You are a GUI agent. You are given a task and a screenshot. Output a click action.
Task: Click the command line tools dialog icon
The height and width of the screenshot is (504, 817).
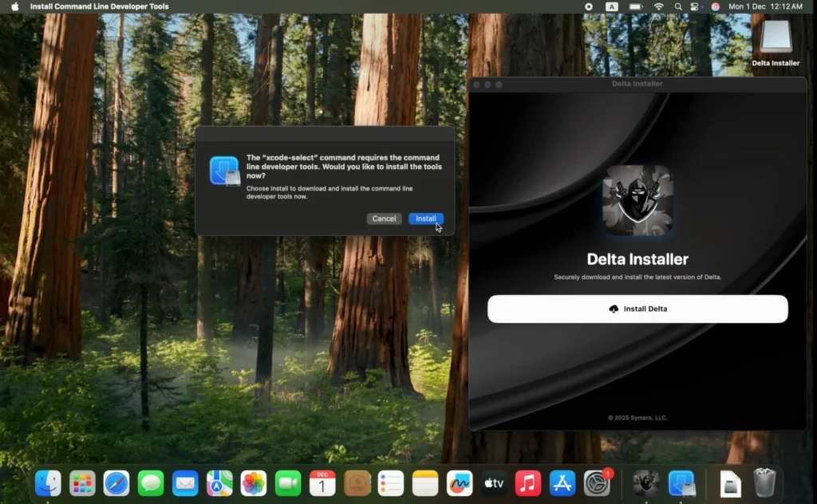(224, 171)
